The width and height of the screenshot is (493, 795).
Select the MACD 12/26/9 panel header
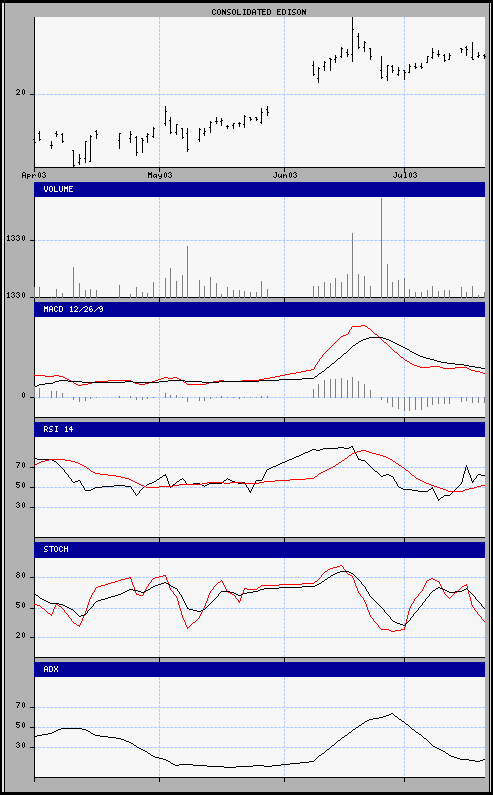260,309
